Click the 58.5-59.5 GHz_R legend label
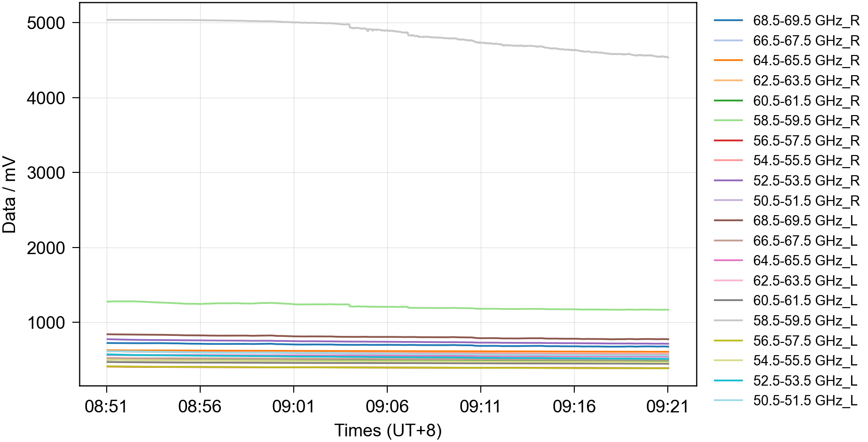Viewport: 868px width, 442px height. click(806, 121)
